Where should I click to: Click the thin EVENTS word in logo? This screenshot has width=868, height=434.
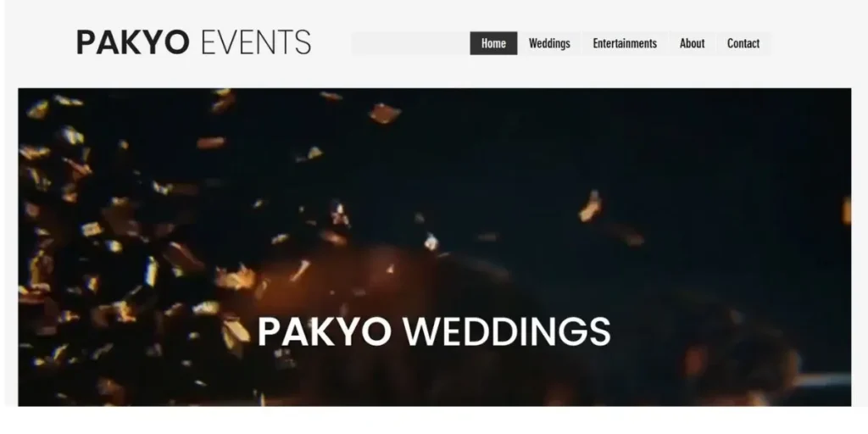point(256,42)
